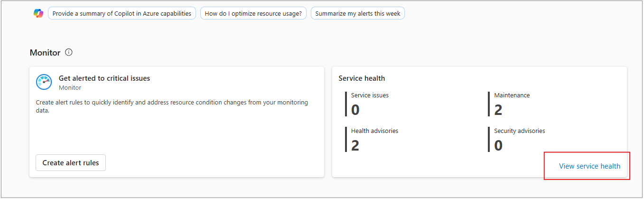
Task: Select the Service issues count of 0
Action: click(x=355, y=110)
